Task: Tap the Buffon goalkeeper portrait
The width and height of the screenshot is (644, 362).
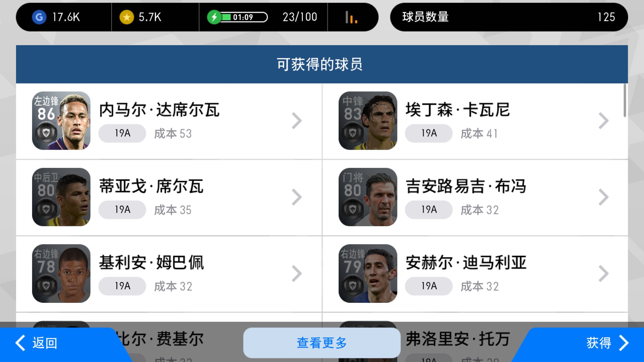Action: click(x=368, y=197)
